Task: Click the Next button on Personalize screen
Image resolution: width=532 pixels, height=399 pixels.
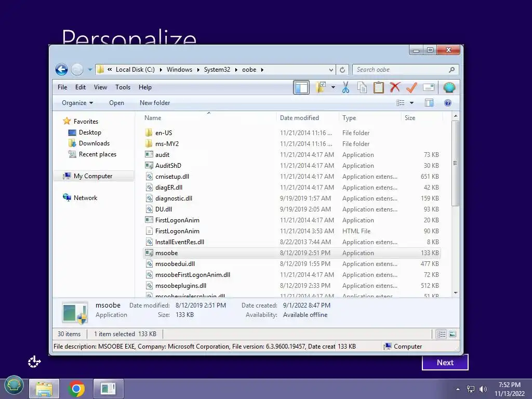Action: (x=445, y=363)
